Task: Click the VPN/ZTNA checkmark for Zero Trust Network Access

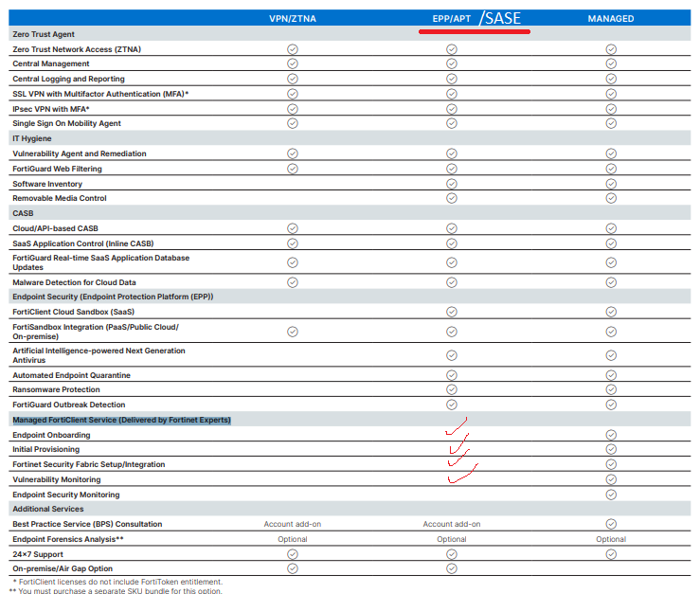Action: (x=293, y=49)
